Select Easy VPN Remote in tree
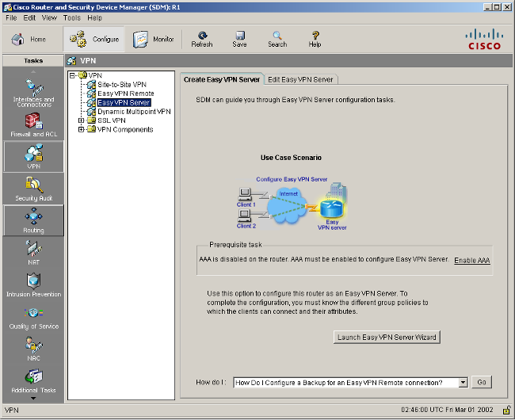Image resolution: width=515 pixels, height=420 pixels. (126, 94)
